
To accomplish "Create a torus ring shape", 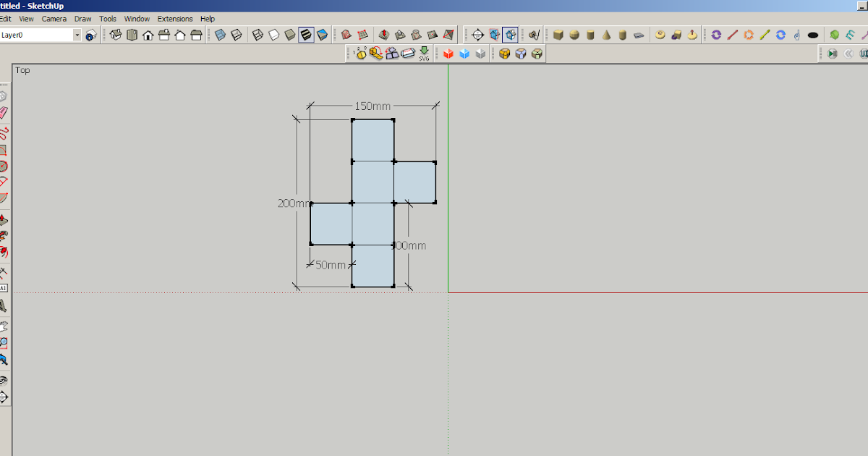I will 660,34.
